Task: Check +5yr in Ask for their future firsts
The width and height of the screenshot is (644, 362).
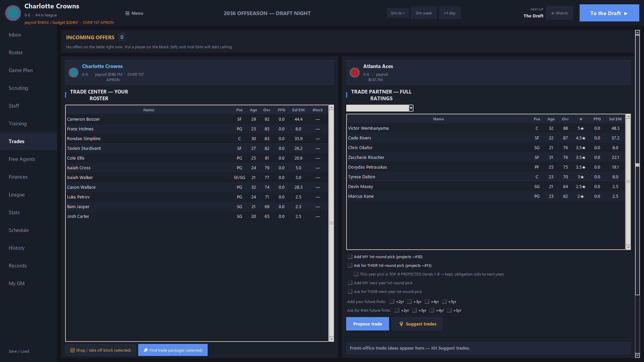Action: tap(449, 310)
